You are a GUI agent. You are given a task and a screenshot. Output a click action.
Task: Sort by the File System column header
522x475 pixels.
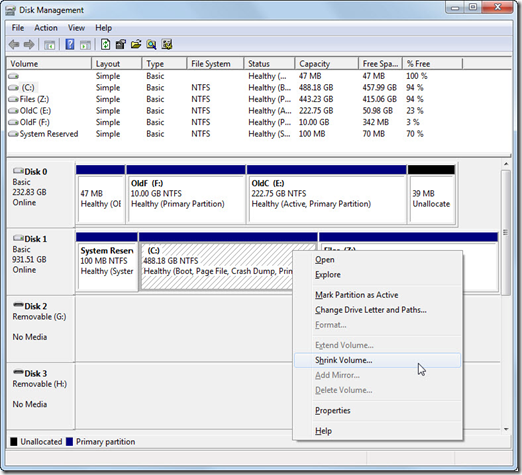point(215,64)
